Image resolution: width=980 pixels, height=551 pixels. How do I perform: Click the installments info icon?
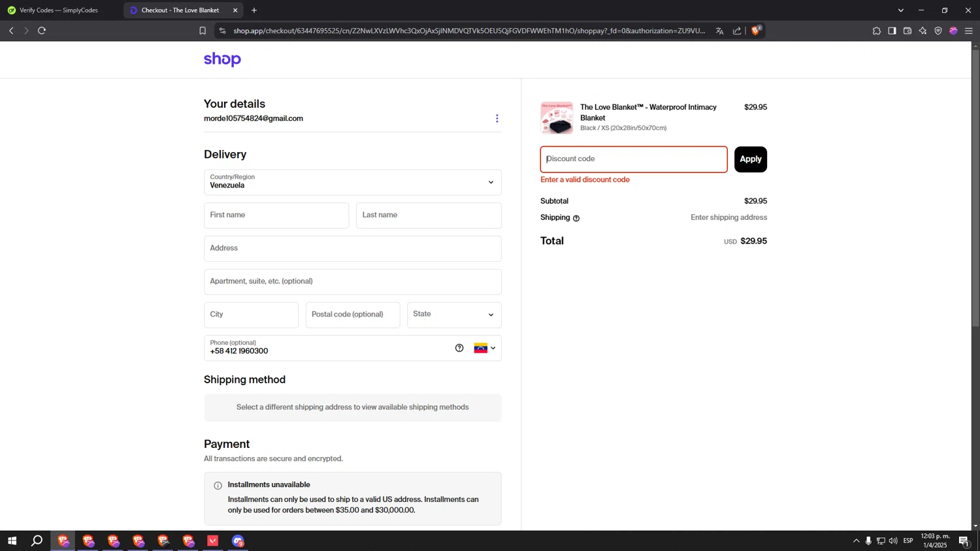pyautogui.click(x=218, y=485)
